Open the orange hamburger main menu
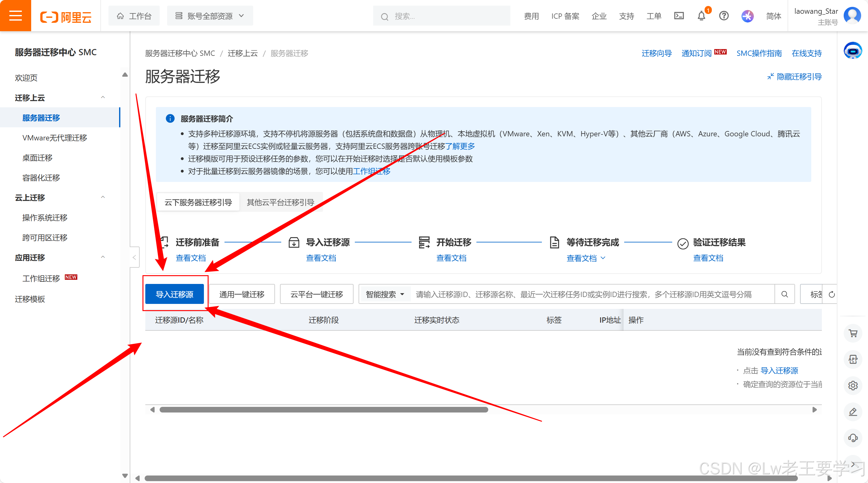This screenshot has width=868, height=483. tap(16, 16)
